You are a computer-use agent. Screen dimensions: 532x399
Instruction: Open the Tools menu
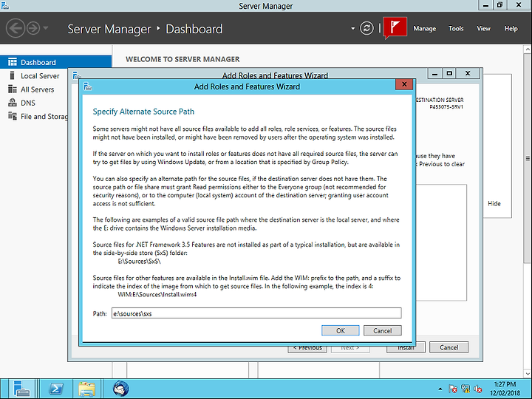point(456,29)
